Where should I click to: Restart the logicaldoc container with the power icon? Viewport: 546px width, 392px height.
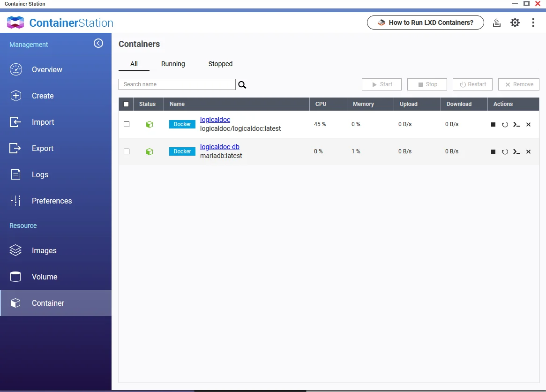coord(505,124)
